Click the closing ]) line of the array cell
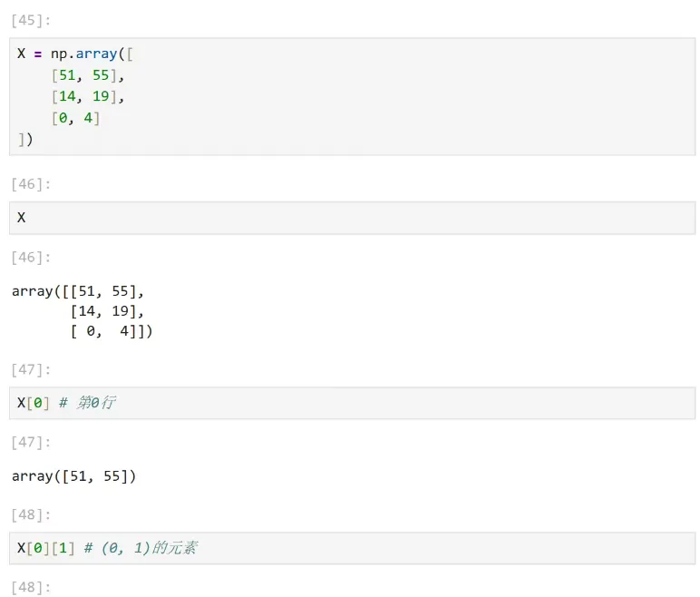This screenshot has height=597, width=700. pos(25,140)
